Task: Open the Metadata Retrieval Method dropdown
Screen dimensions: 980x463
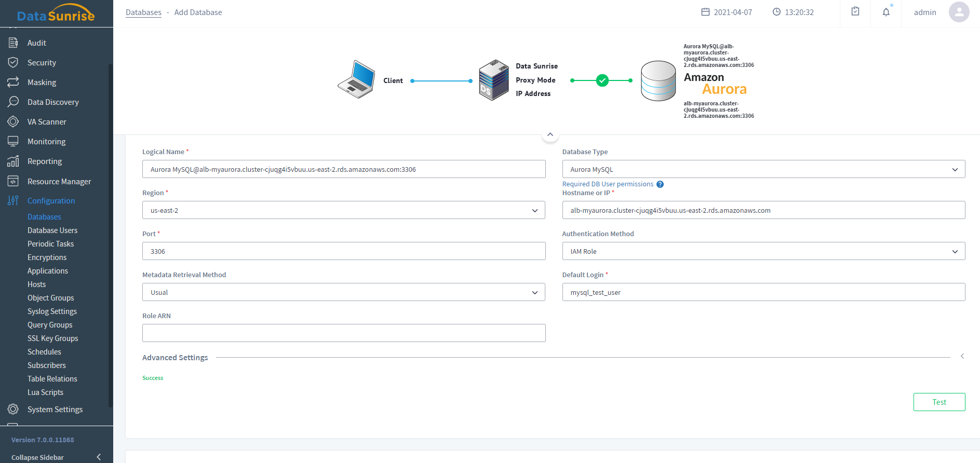Action: [343, 292]
